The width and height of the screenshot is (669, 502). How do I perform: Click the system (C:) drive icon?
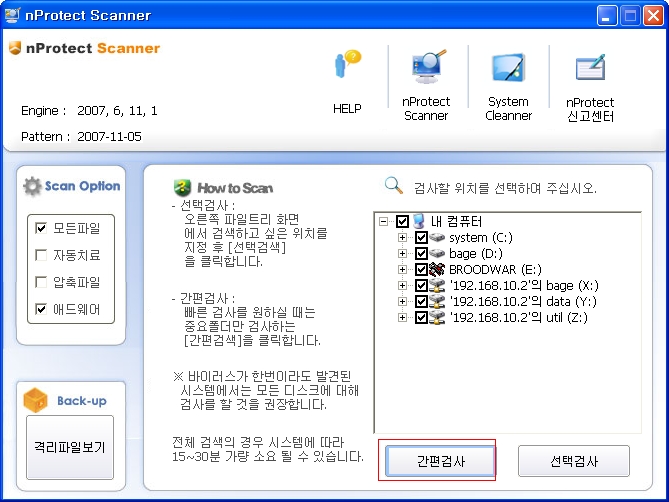(437, 237)
